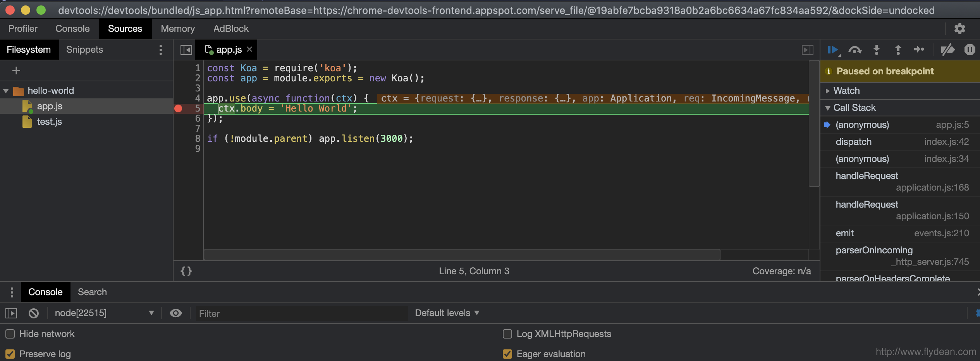Collapse the hello-world folder
Image resolution: width=980 pixels, height=361 pixels.
(6, 90)
